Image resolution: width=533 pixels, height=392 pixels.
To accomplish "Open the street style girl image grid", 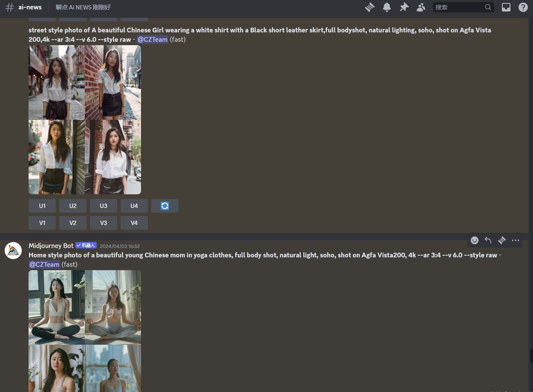I will coord(85,120).
